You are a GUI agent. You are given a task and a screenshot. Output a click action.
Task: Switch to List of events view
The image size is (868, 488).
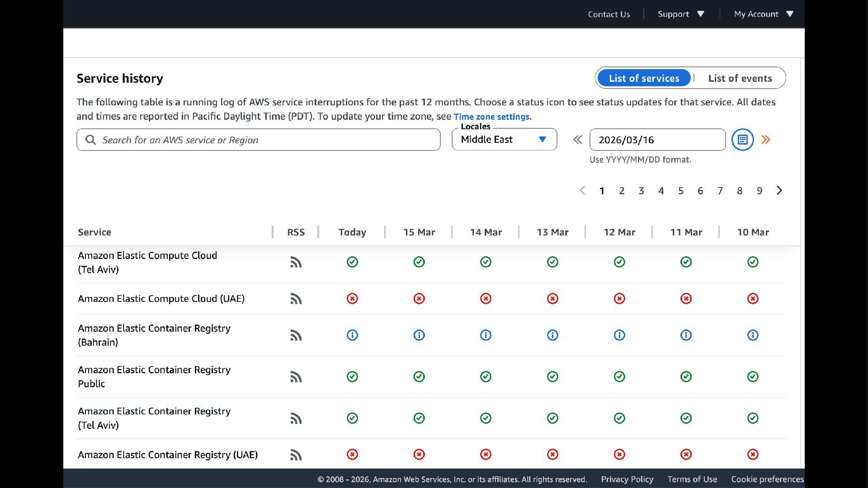pyautogui.click(x=740, y=78)
